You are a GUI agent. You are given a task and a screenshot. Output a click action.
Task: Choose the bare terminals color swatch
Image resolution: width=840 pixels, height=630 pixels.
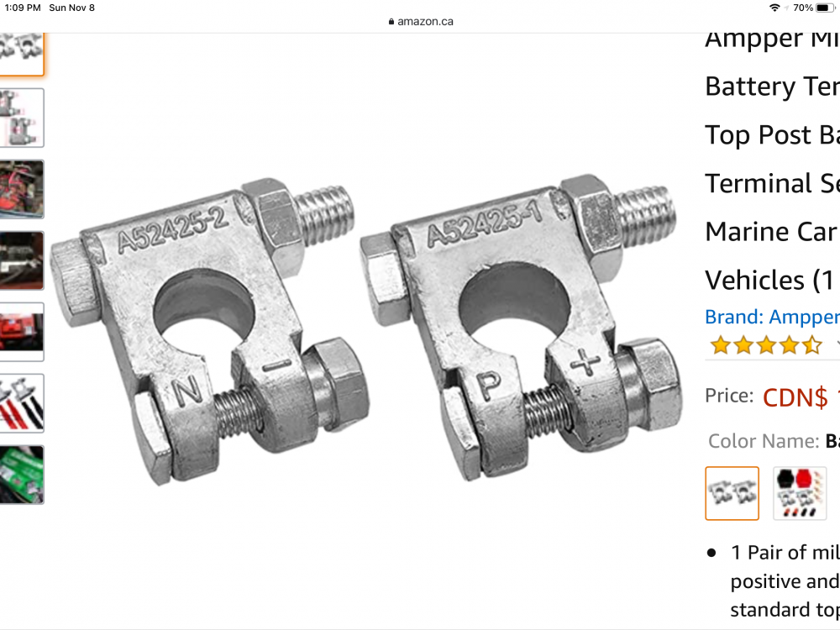[732, 493]
